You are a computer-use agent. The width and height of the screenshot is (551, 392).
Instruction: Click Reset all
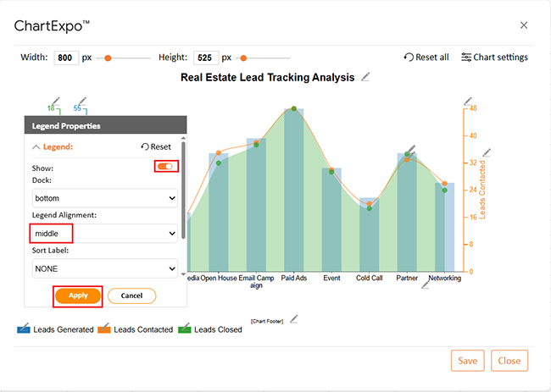pyautogui.click(x=426, y=58)
